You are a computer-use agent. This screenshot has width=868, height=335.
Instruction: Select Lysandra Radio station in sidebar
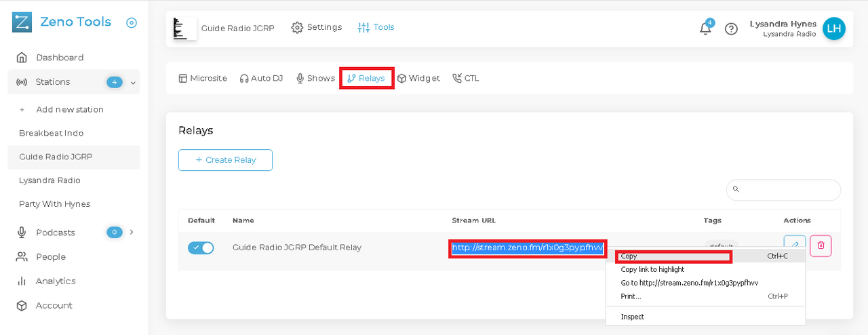[x=50, y=180]
